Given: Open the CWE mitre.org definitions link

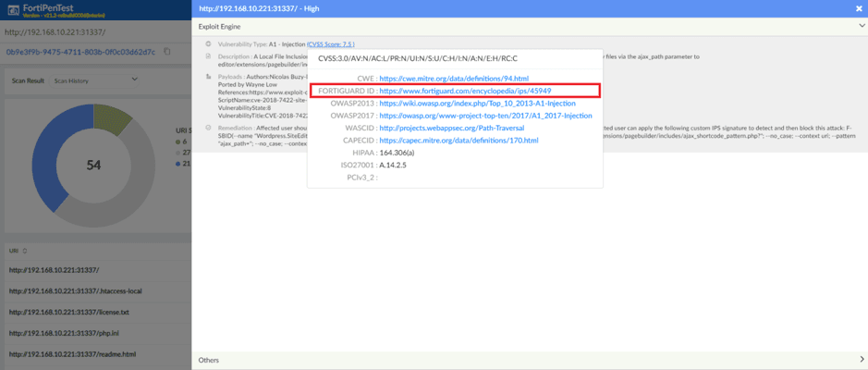Looking at the screenshot, I should coord(454,79).
